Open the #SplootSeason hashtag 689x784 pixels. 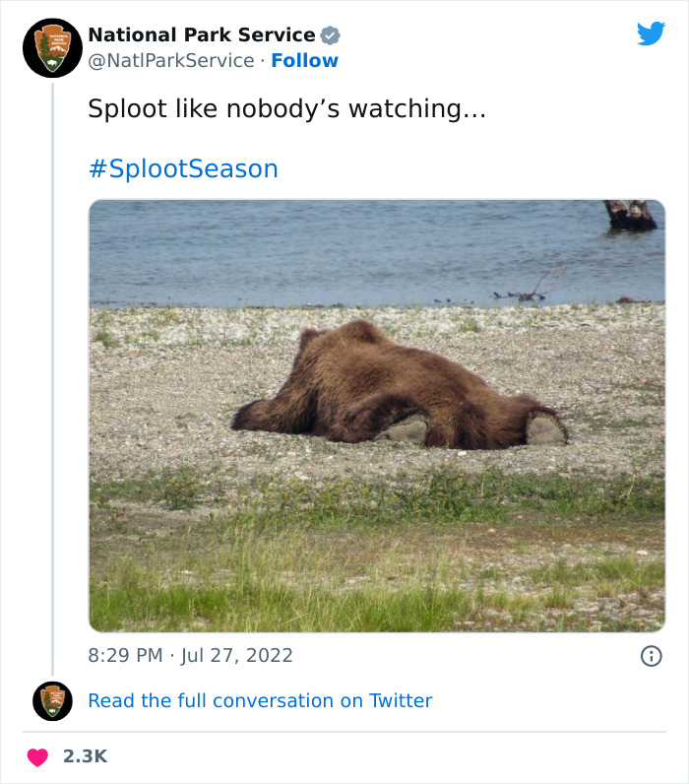click(183, 168)
